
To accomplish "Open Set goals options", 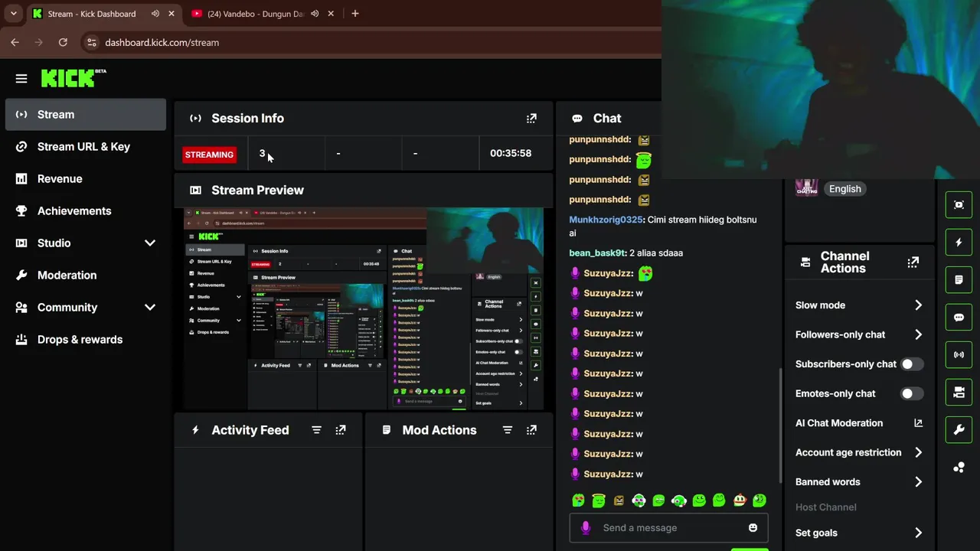I will pyautogui.click(x=859, y=533).
